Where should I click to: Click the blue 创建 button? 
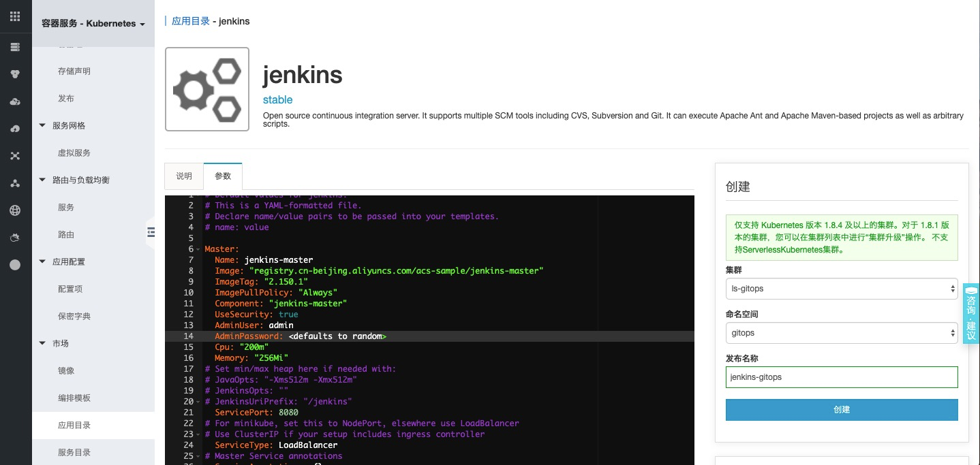click(x=842, y=410)
